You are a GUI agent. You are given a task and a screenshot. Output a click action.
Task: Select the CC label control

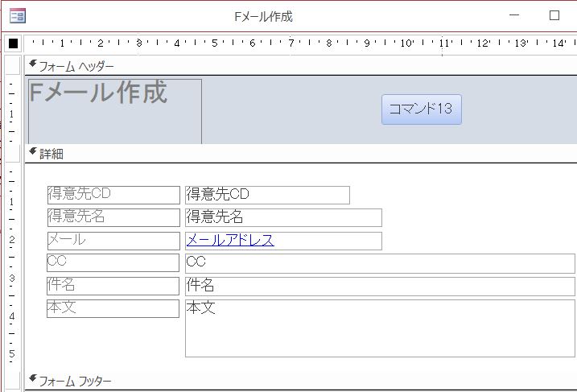(113, 263)
